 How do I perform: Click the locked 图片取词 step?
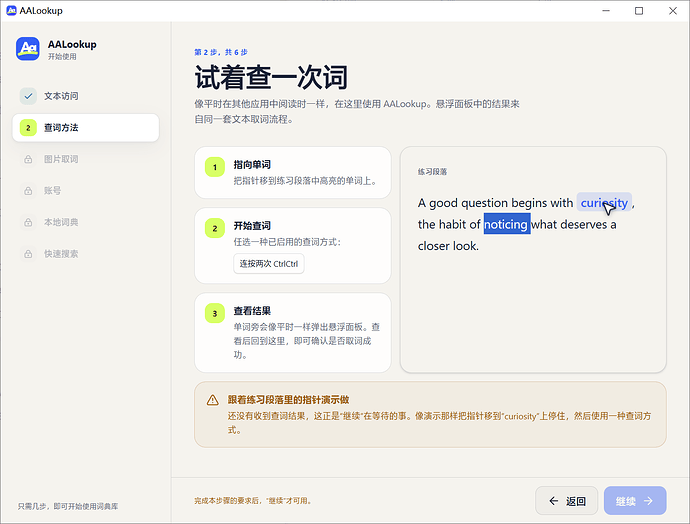[85, 159]
